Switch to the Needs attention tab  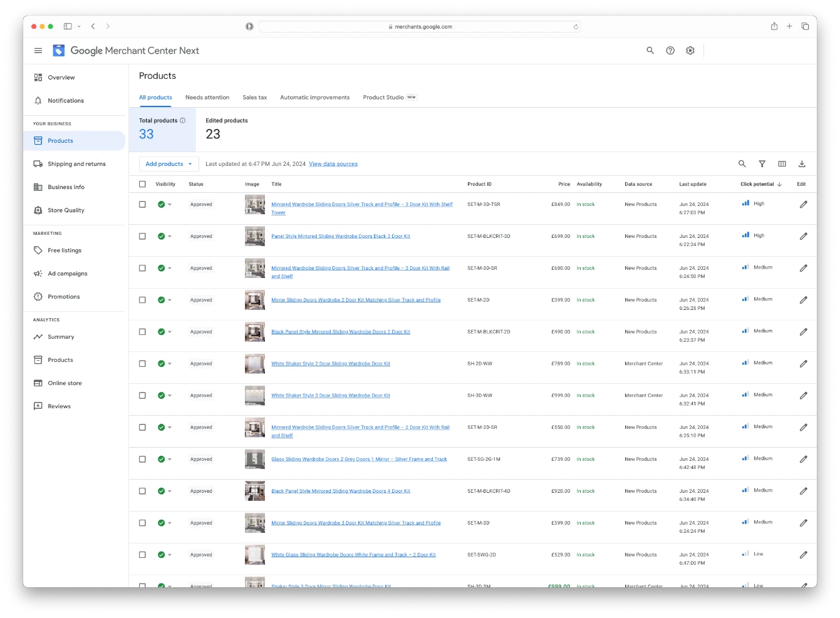click(x=207, y=98)
